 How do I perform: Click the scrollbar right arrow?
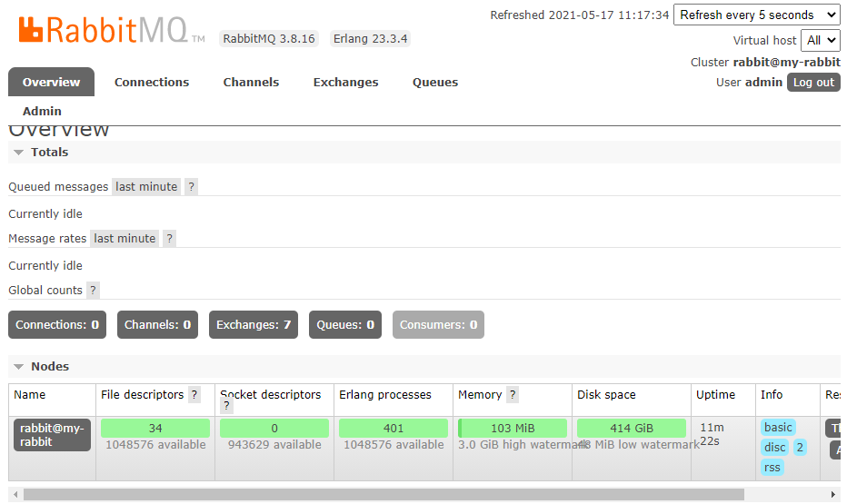pyautogui.click(x=833, y=495)
